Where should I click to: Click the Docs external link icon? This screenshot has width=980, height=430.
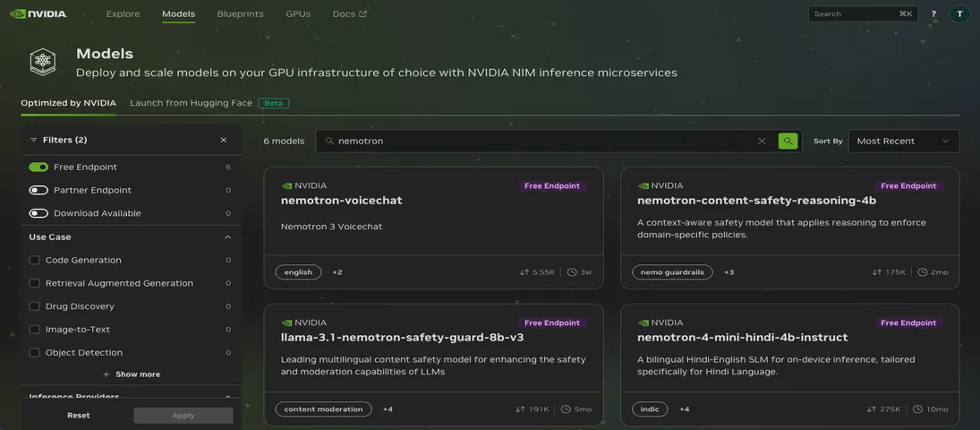point(363,13)
